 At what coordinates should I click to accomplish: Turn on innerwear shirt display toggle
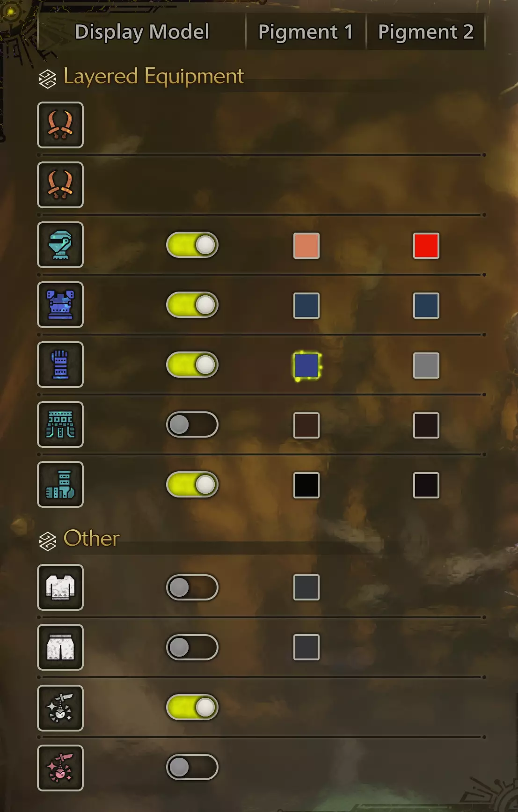coord(192,587)
